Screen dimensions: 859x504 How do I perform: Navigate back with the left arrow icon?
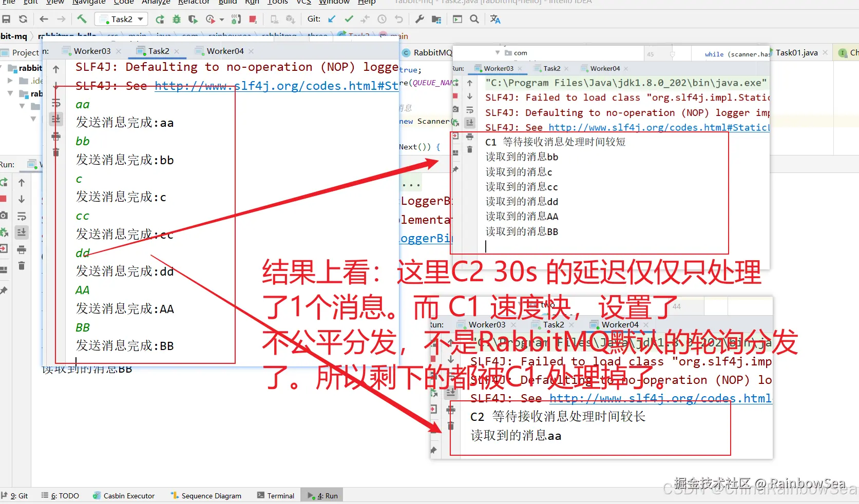tap(44, 20)
